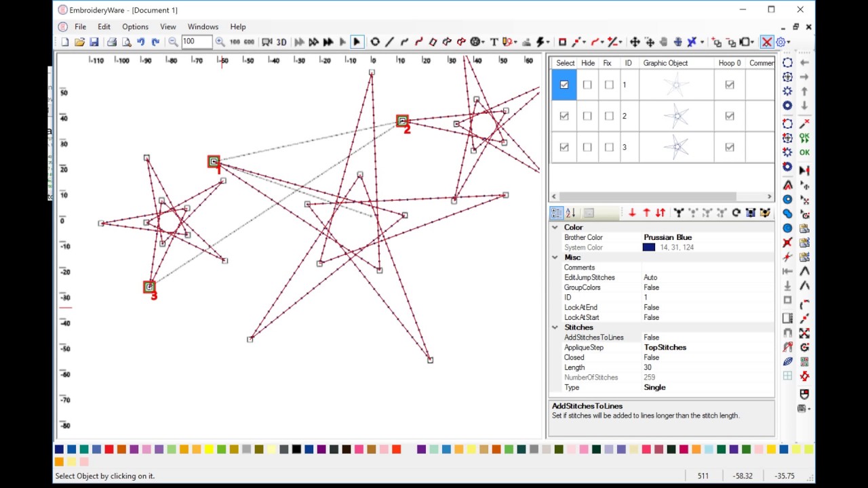Enable the Fix checkbox for object 3

[x=609, y=147]
